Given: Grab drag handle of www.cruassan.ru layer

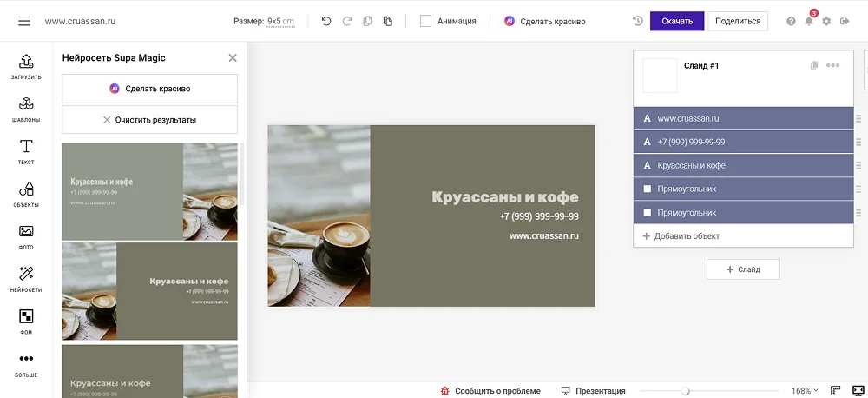Looking at the screenshot, I should [x=858, y=119].
